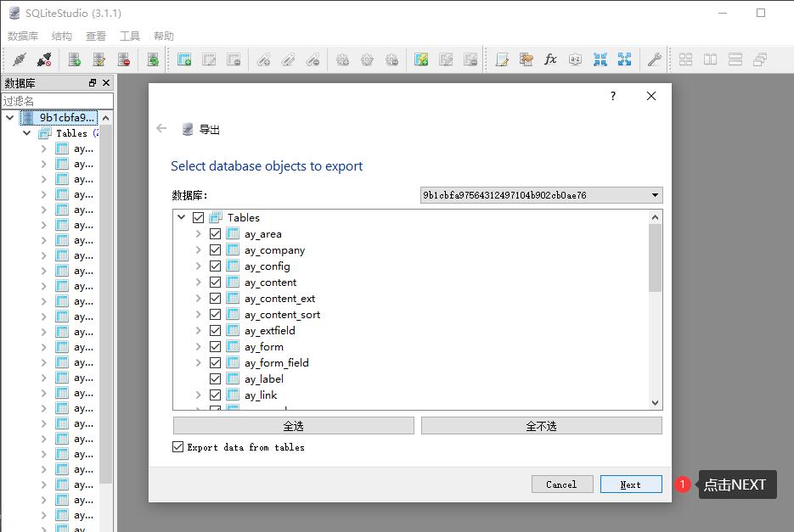Uncheck the ay_config table checkbox
This screenshot has width=794, height=532.
click(215, 266)
